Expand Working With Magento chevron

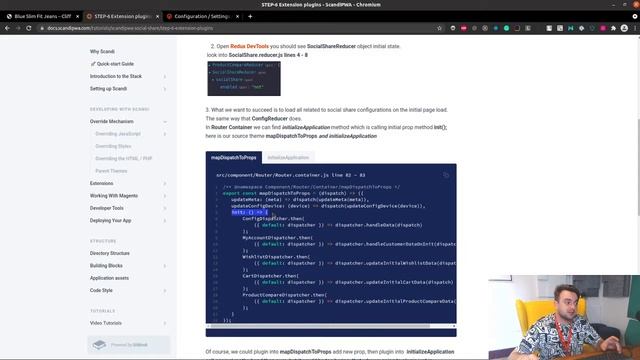(165, 196)
